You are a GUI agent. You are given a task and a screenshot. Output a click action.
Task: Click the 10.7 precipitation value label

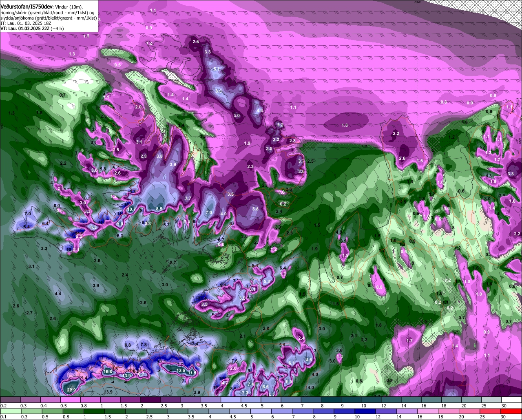(131, 209)
